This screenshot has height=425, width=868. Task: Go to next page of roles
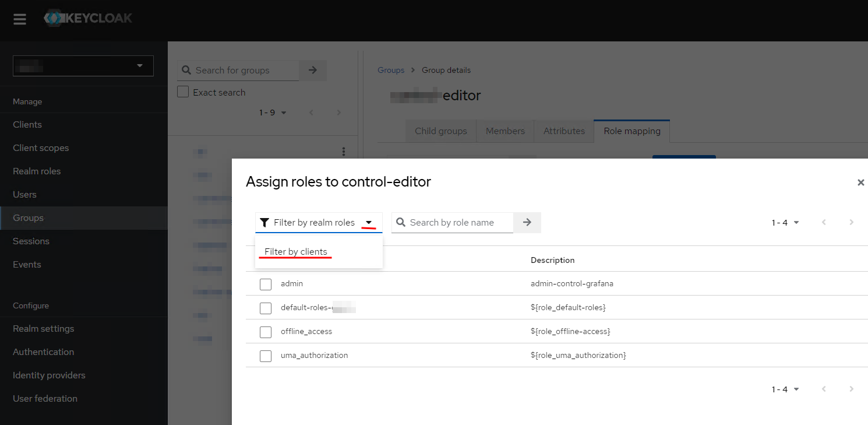point(852,222)
